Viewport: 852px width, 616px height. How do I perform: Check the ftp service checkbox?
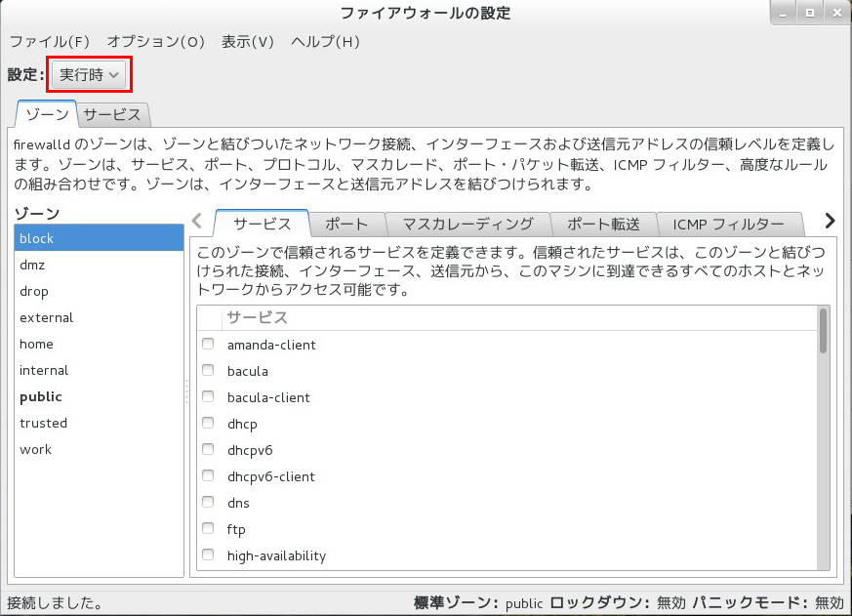[208, 529]
